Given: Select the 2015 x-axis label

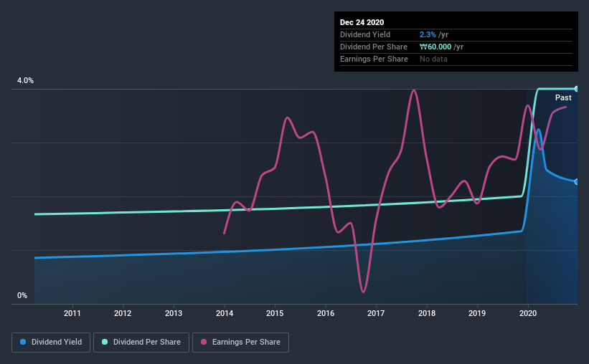Looking at the screenshot, I should click(275, 313).
